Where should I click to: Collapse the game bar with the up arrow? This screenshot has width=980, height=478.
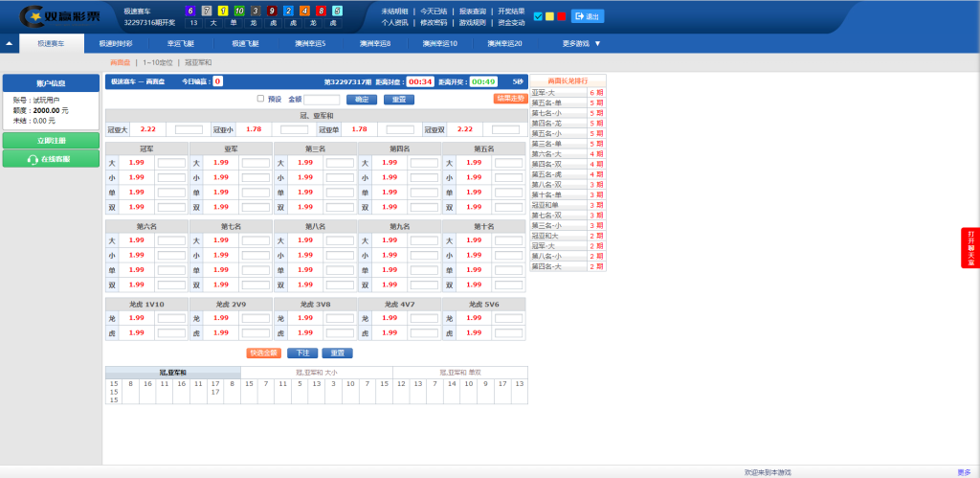point(10,43)
